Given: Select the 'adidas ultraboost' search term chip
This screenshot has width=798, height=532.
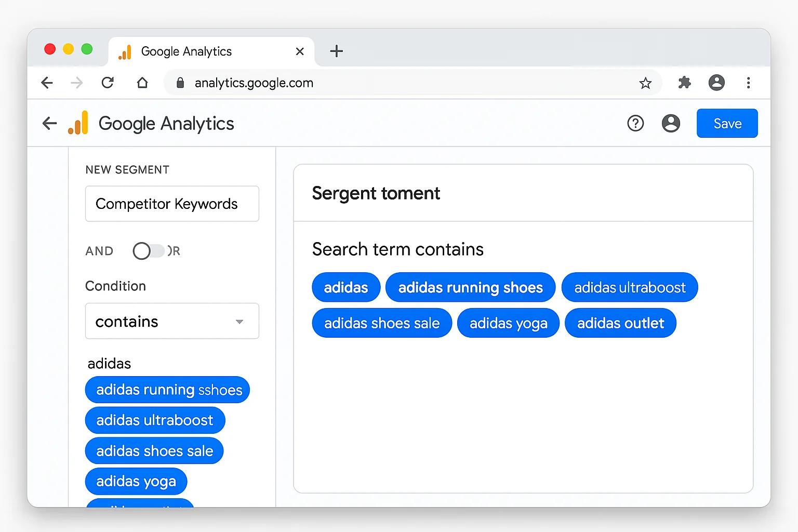Looking at the screenshot, I should [630, 287].
